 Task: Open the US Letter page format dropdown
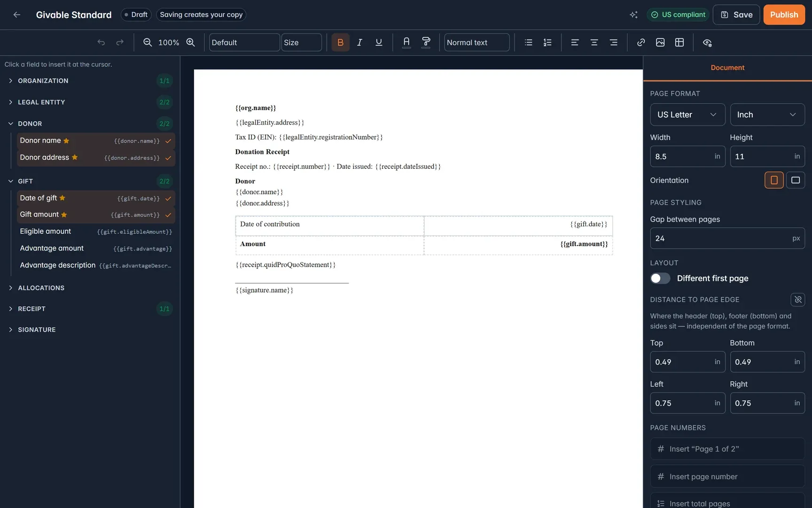pos(687,114)
